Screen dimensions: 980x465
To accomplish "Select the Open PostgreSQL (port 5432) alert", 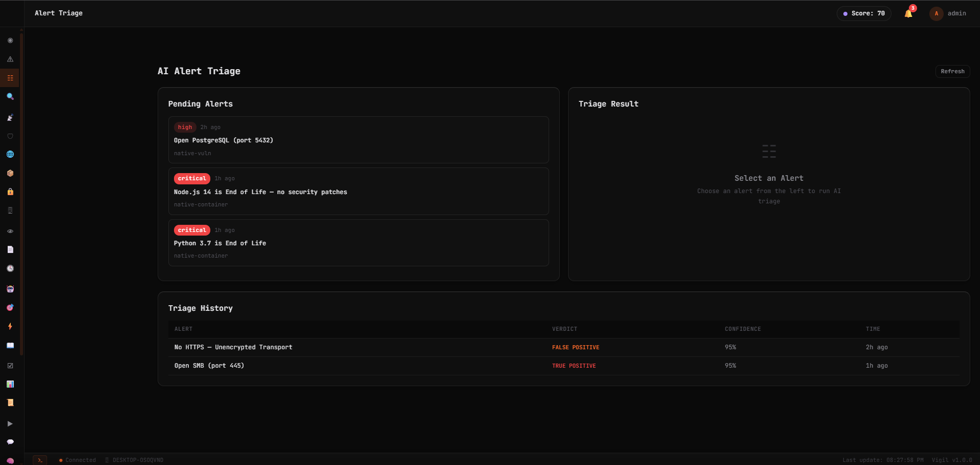I will tap(358, 140).
